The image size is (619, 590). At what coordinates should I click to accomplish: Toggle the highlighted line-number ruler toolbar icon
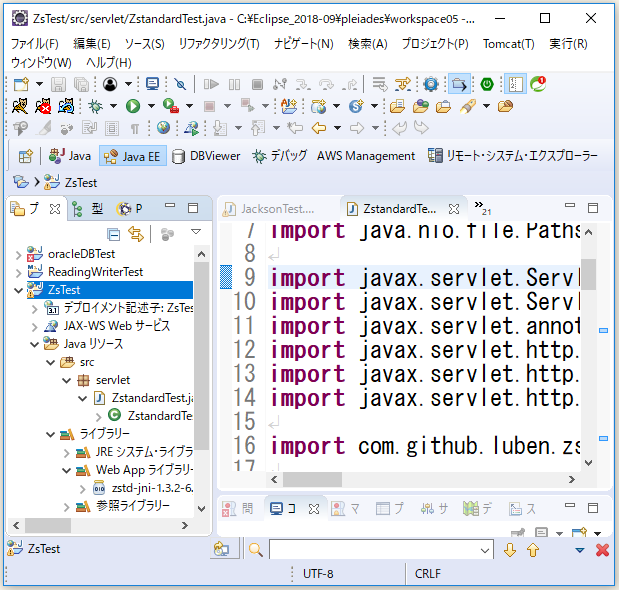515,84
